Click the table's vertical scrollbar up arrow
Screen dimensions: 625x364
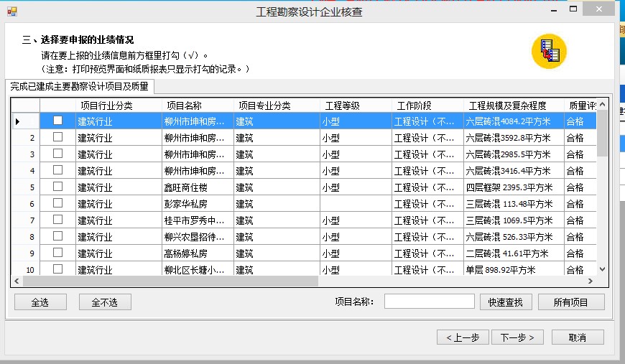602,105
